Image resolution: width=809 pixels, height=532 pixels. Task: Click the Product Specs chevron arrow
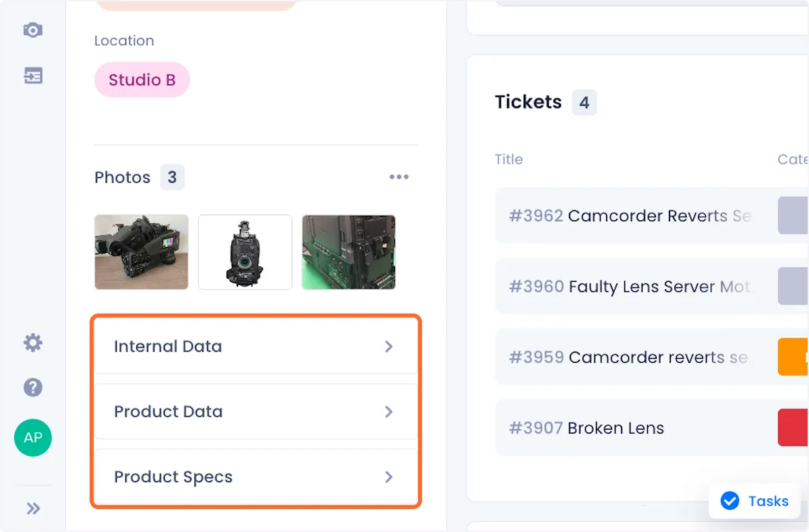(x=388, y=477)
